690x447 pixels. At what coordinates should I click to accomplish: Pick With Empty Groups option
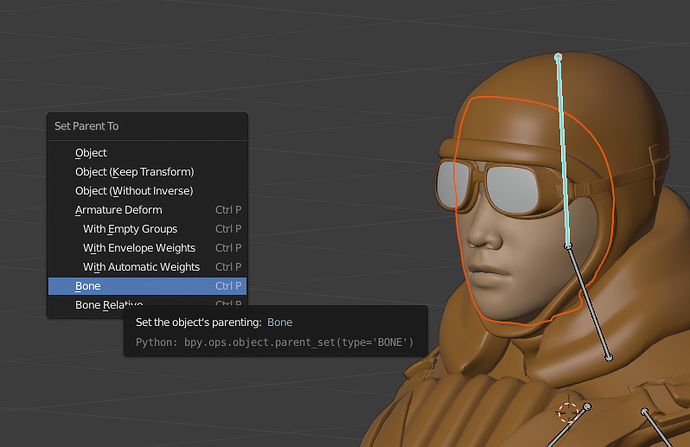pos(147,229)
